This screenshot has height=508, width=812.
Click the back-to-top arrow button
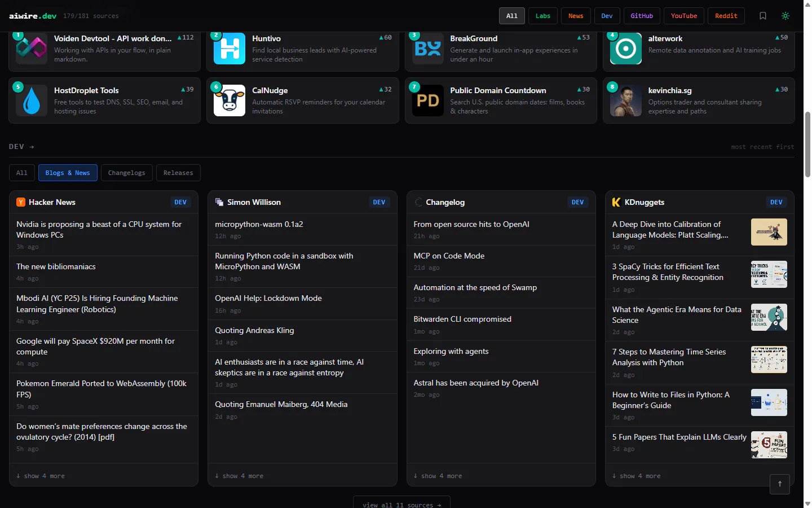click(x=780, y=484)
